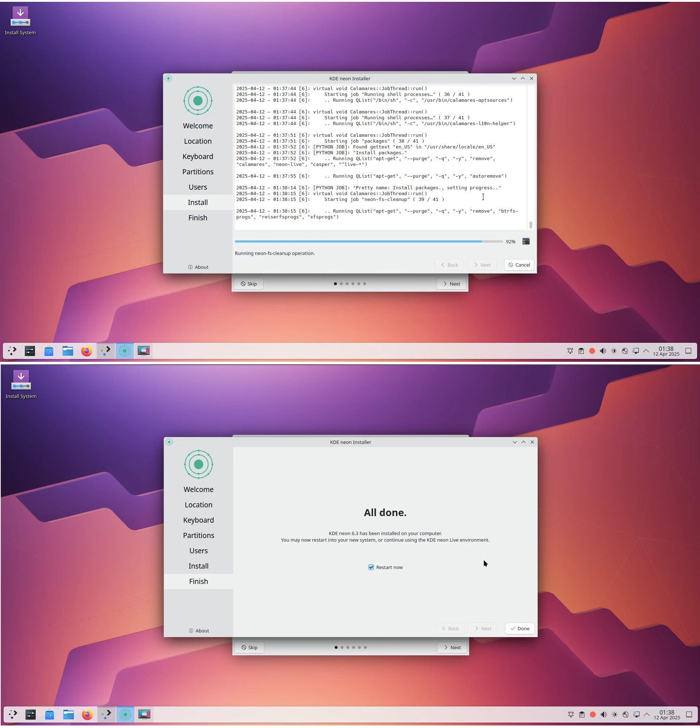Image resolution: width=700 pixels, height=728 pixels.
Task: Open Konsole terminal in taskbar under All done installer
Action: click(31, 714)
